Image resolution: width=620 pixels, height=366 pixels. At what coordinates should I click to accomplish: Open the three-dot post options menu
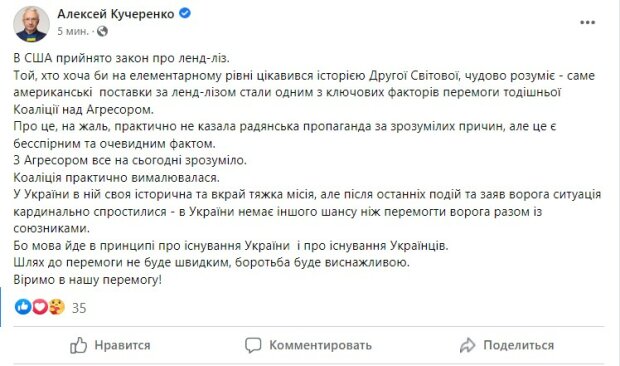click(587, 22)
